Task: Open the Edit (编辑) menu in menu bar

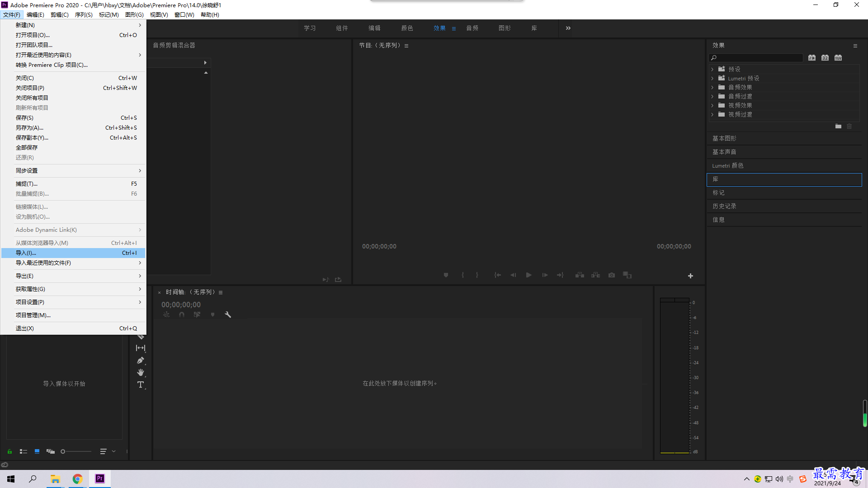Action: click(35, 15)
